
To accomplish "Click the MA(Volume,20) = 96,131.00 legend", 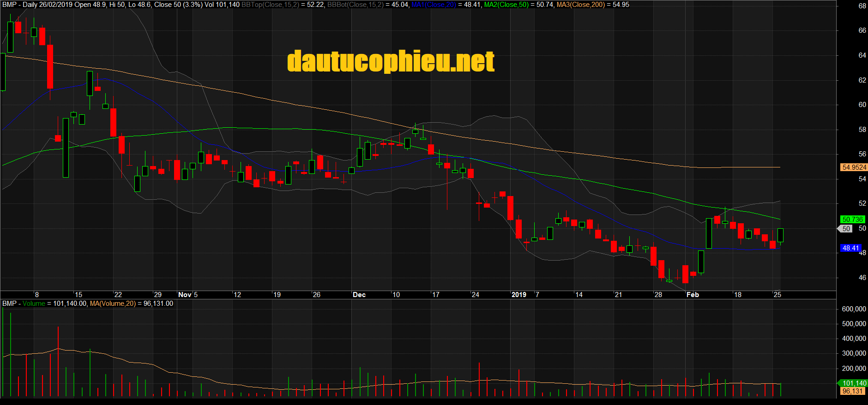I will pyautogui.click(x=132, y=304).
